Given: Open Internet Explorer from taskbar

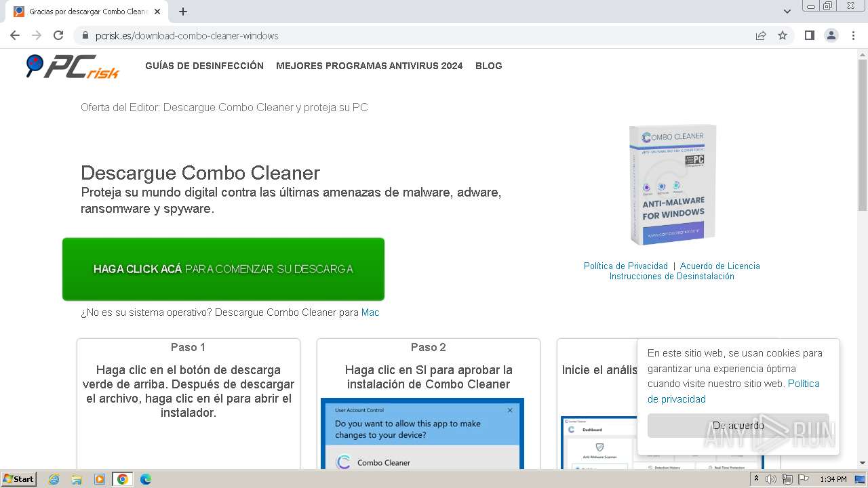Looking at the screenshot, I should click(x=54, y=479).
